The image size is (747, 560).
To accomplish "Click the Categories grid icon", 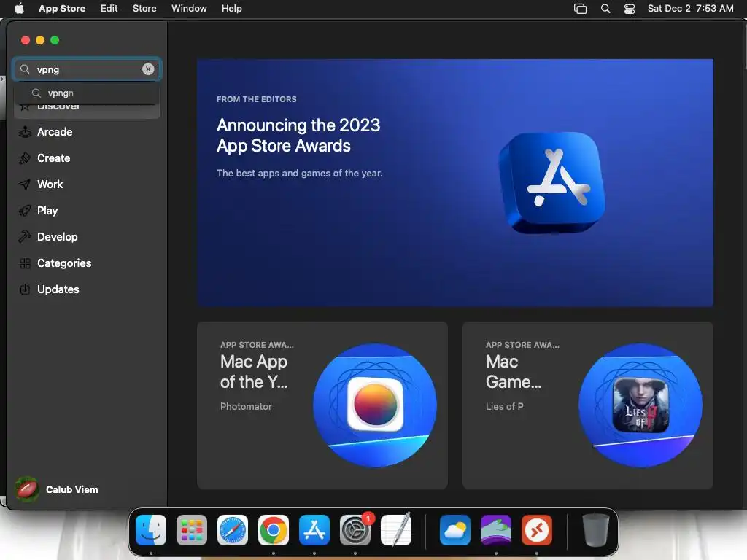I will [25, 262].
